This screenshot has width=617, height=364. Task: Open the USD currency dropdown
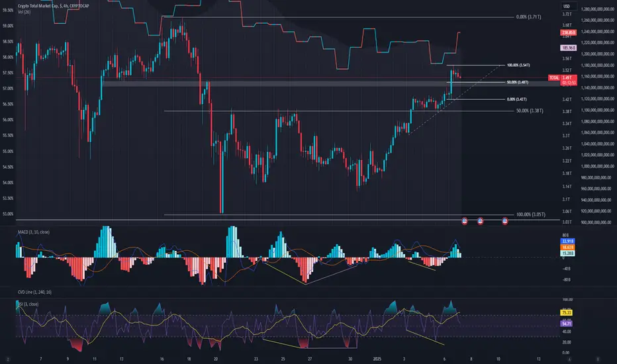point(568,6)
